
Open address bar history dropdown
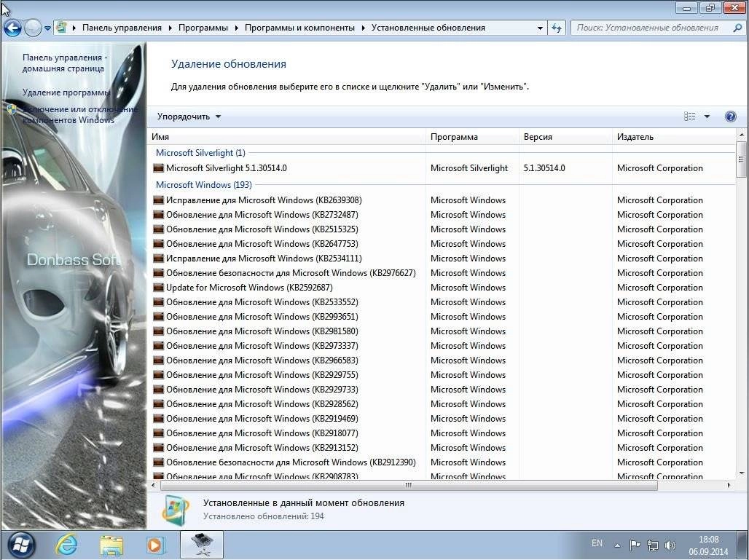coord(540,28)
